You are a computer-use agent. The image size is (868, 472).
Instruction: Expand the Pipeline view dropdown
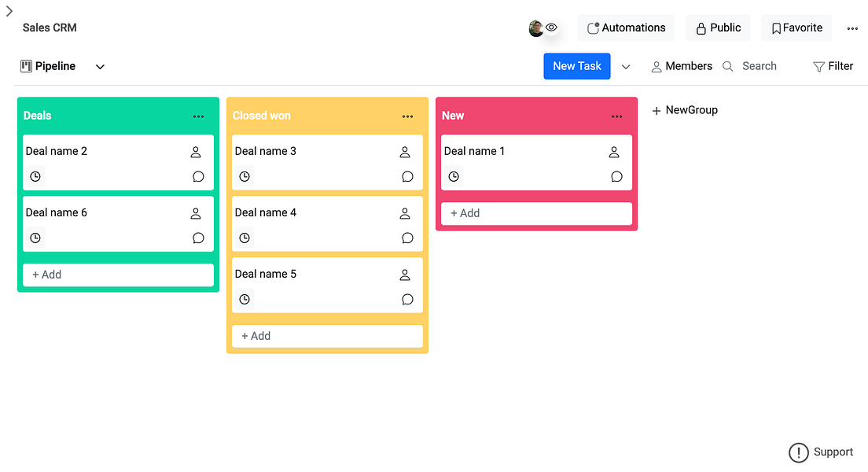click(100, 67)
